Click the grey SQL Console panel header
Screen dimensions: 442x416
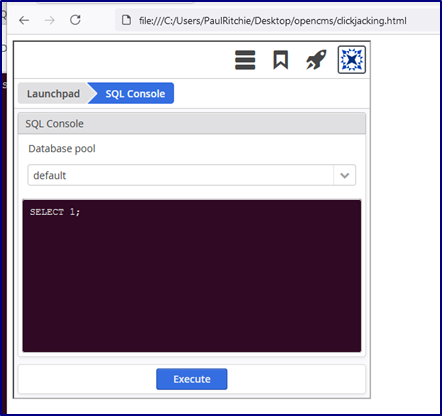pos(192,124)
